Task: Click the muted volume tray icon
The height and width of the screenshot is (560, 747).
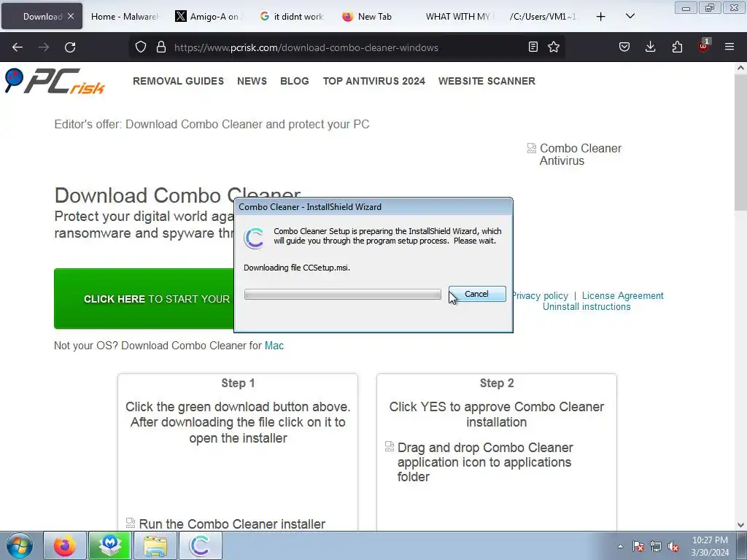Action: pyautogui.click(x=673, y=546)
